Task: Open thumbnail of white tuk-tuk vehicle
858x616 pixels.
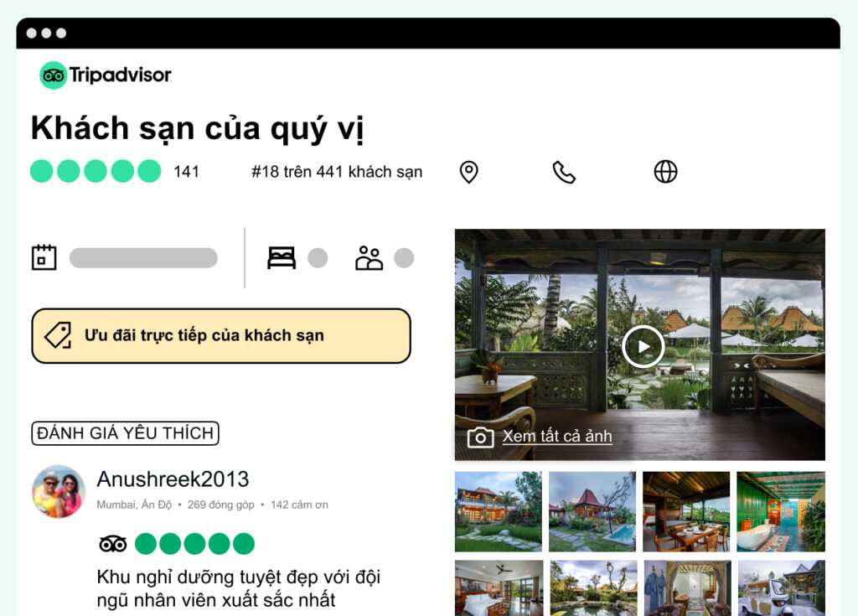Action: coord(782,588)
